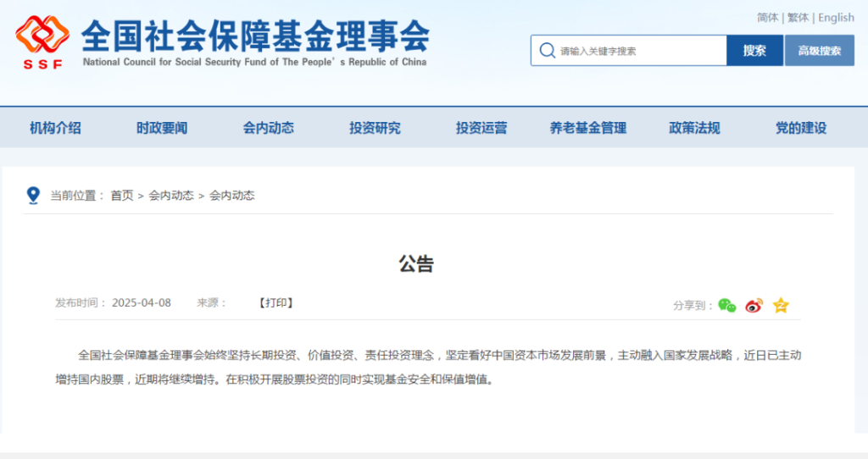This screenshot has height=459, width=868.
Task: Open the 会内动态 navigation menu
Action: point(269,128)
